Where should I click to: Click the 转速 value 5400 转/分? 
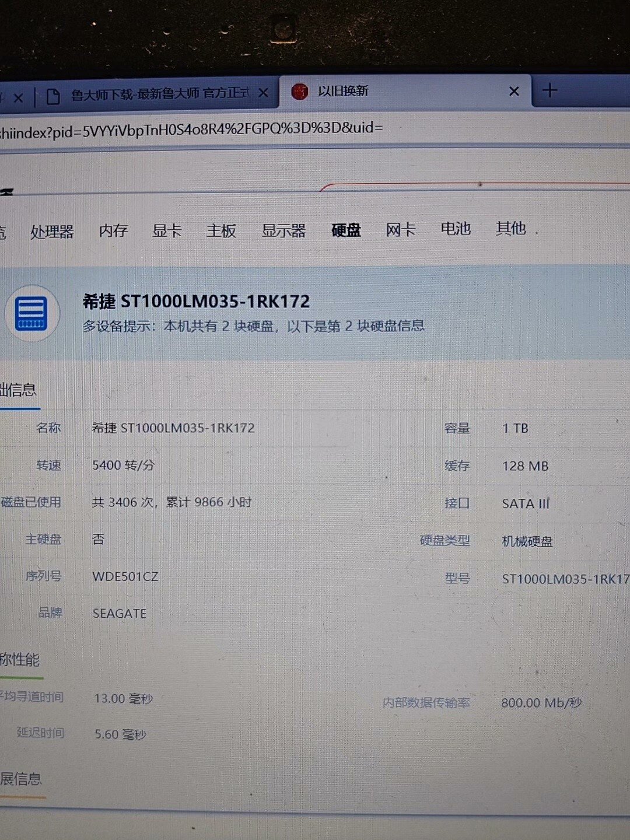pyautogui.click(x=123, y=465)
